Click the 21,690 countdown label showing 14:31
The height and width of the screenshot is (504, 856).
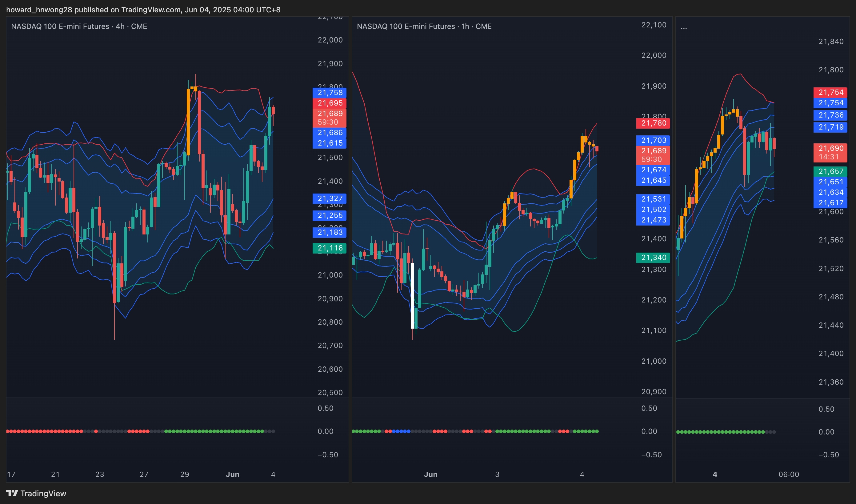[x=830, y=153]
